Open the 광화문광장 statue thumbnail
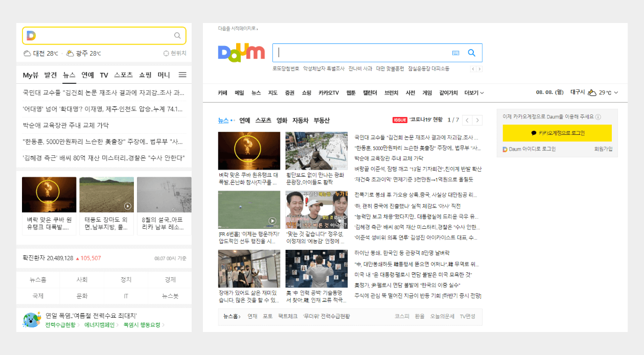This screenshot has height=355, width=644. click(316, 151)
